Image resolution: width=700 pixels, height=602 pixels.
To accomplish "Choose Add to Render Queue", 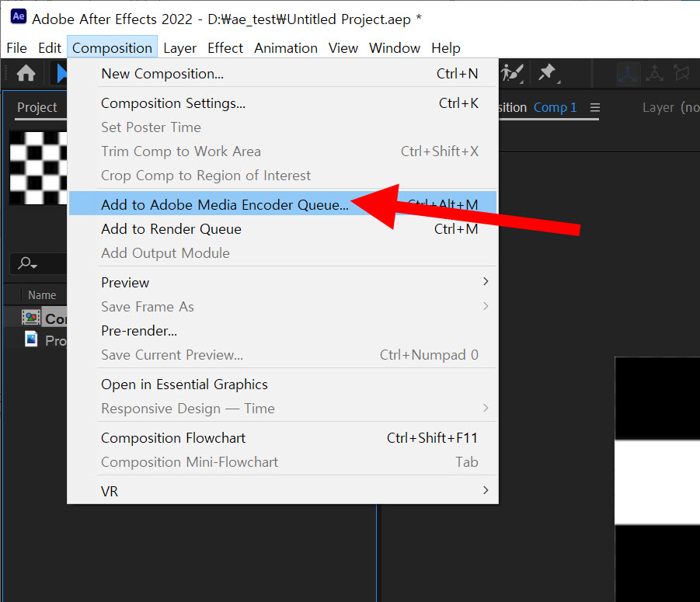I will [283, 229].
